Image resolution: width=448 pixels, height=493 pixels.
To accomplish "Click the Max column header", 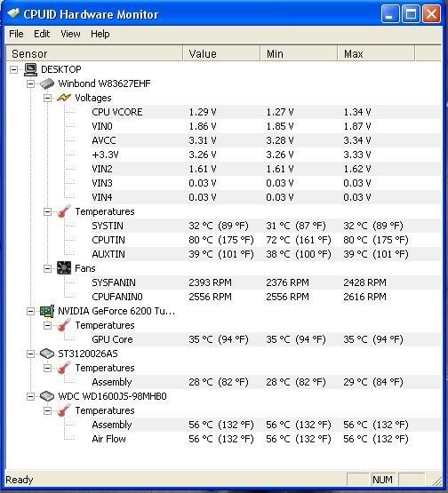I will coord(376,54).
